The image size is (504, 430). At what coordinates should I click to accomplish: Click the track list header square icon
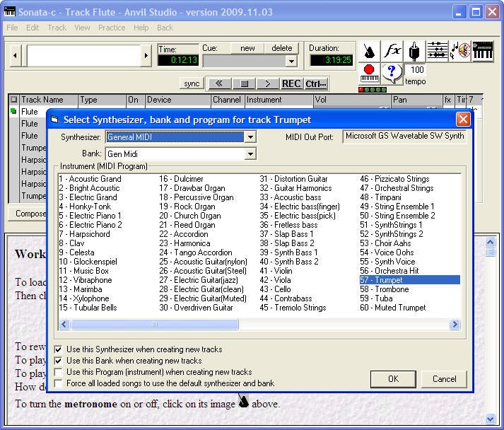13,100
